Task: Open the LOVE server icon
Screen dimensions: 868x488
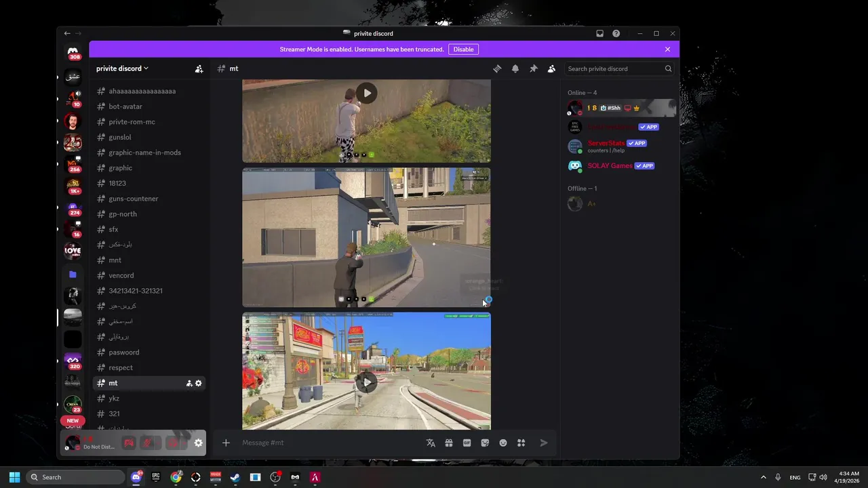Action: coord(73,251)
